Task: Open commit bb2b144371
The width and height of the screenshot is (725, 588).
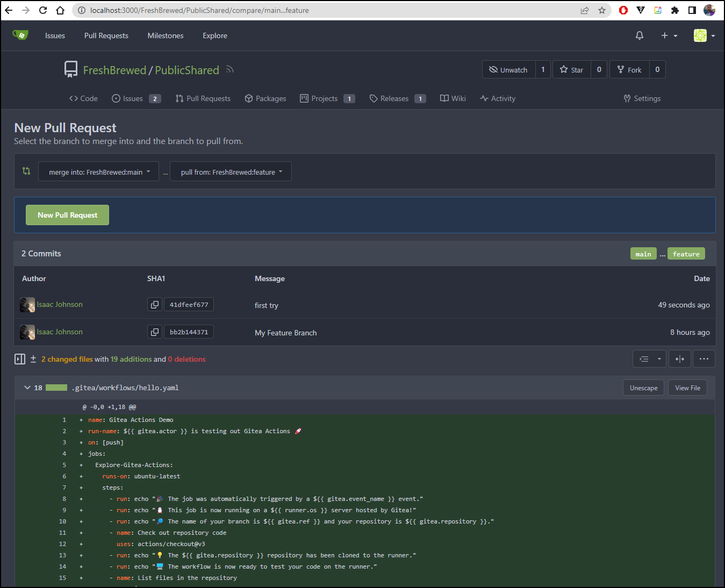Action: 189,332
